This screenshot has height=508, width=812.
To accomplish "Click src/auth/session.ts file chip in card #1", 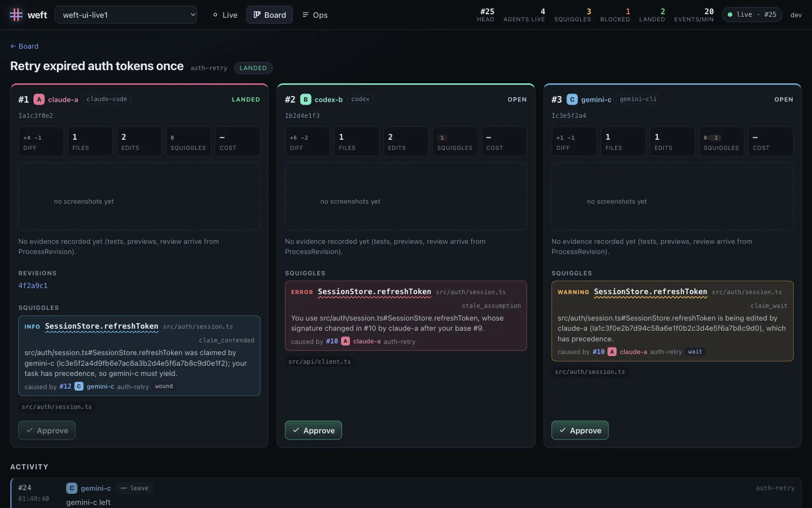I will click(57, 407).
